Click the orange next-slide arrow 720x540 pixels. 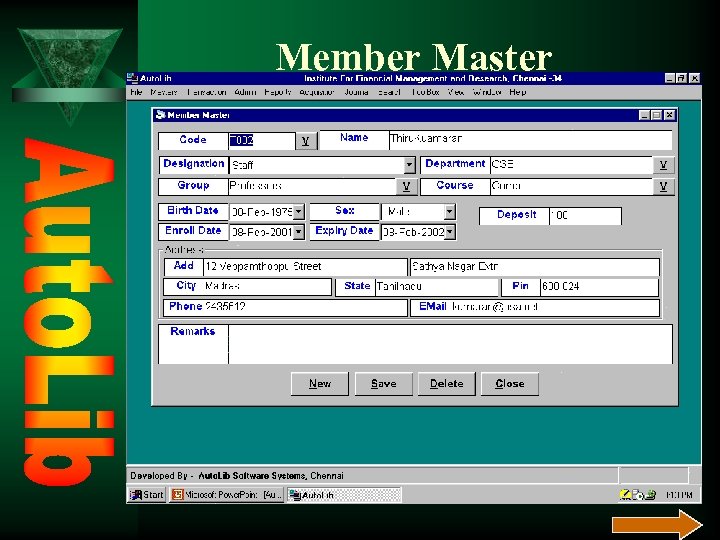(x=657, y=524)
